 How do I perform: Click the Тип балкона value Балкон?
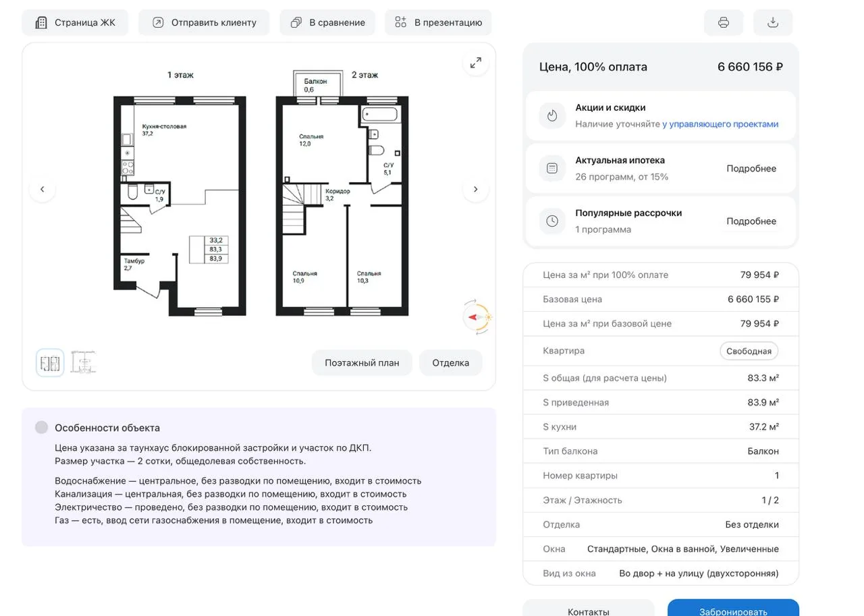(763, 451)
